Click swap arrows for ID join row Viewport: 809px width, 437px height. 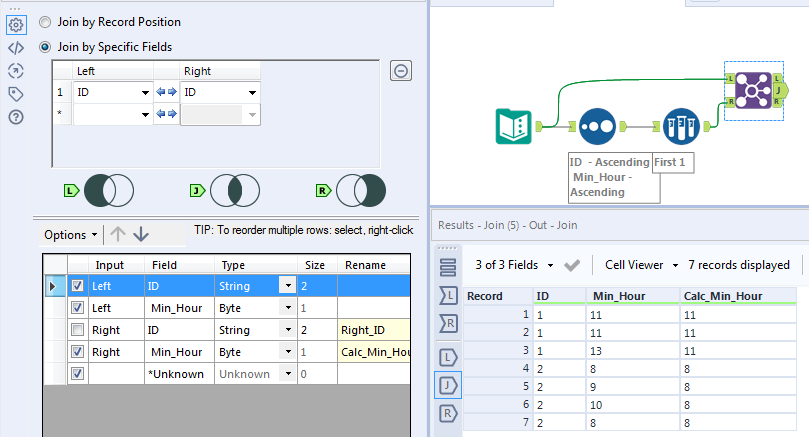166,92
